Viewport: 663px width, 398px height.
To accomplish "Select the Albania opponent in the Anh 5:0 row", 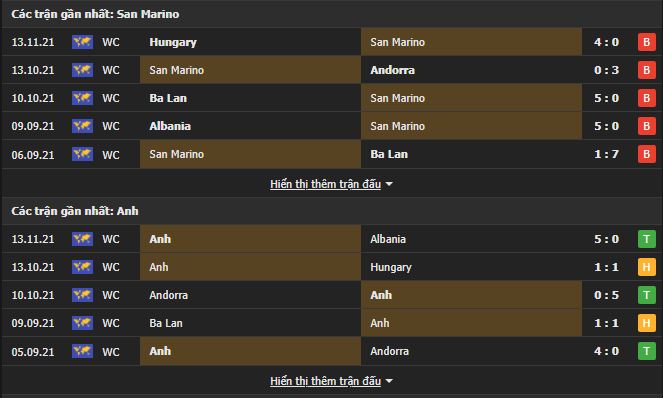I will point(388,239).
